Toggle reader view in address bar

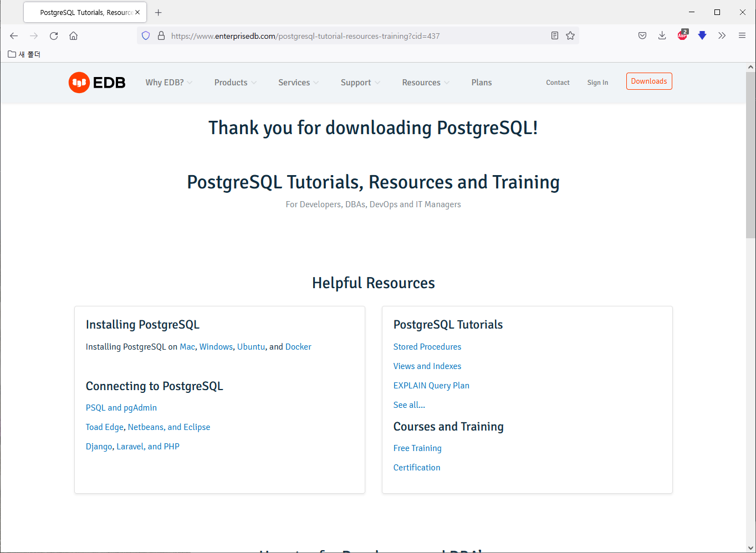pos(555,36)
